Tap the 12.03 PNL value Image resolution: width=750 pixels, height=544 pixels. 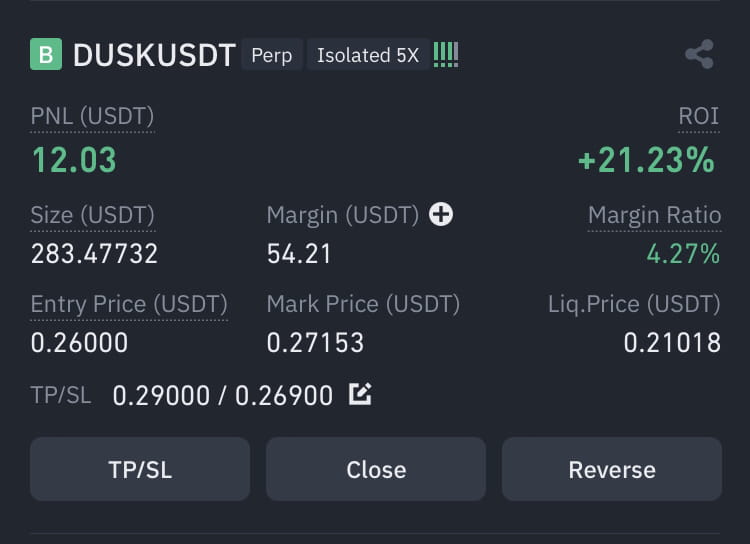(74, 160)
